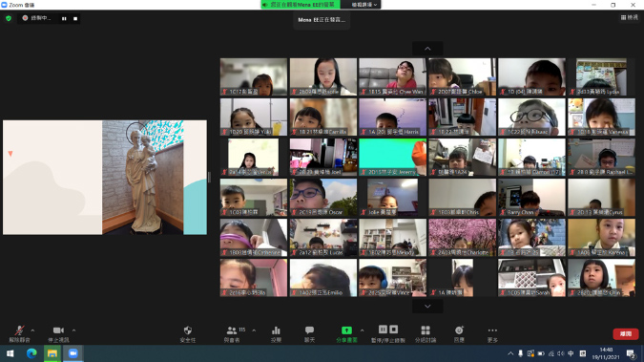Click pause/stop recording in bottom toolbar
644x362 pixels.
point(388,333)
